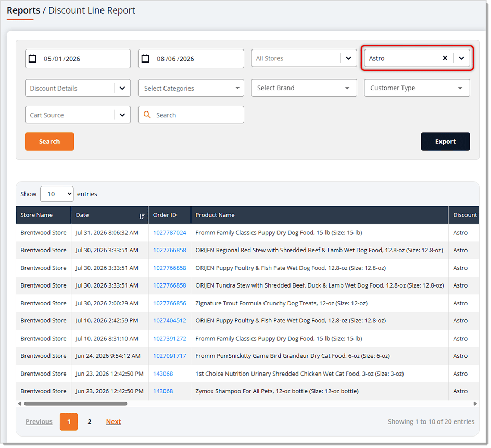This screenshot has width=491, height=448.
Task: Click the Search text input field
Action: 191,115
